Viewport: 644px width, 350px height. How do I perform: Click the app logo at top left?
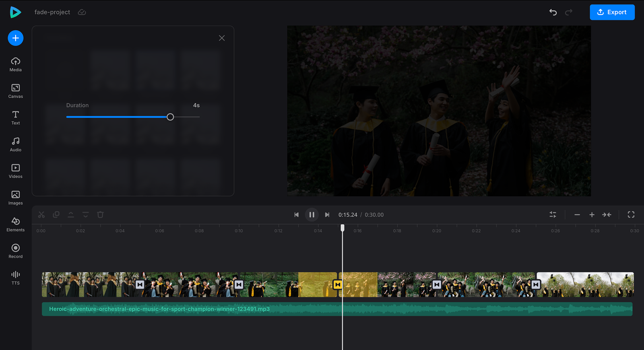point(15,12)
